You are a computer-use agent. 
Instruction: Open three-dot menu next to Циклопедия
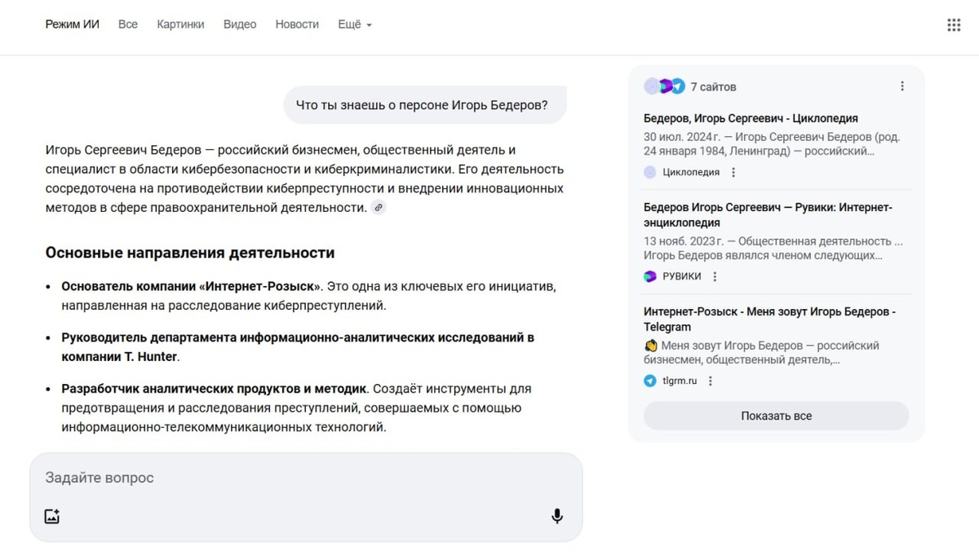(733, 172)
